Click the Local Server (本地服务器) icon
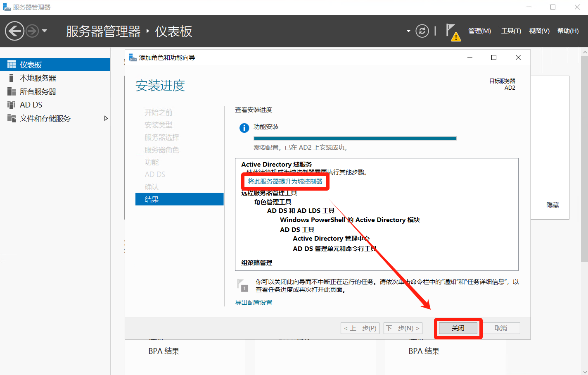588x375 pixels. (x=12, y=78)
